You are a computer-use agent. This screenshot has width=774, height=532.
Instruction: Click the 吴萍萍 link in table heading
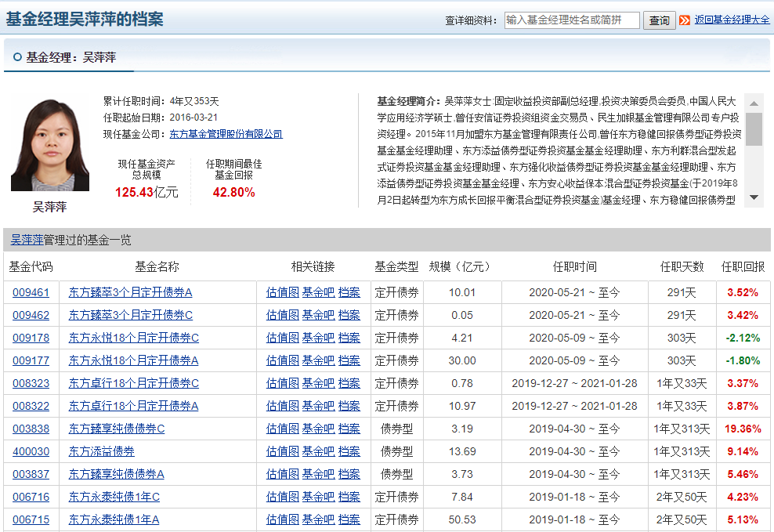tap(27, 240)
